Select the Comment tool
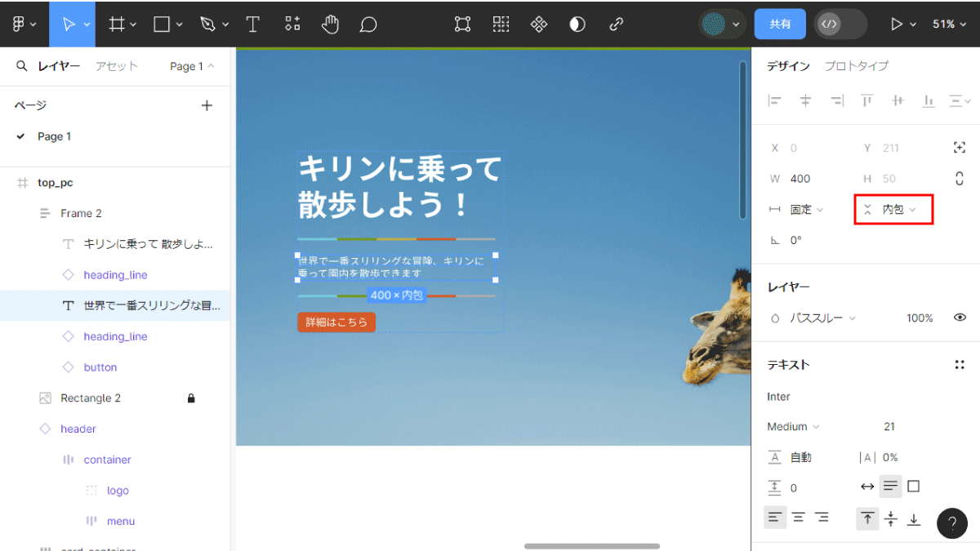 click(x=368, y=24)
